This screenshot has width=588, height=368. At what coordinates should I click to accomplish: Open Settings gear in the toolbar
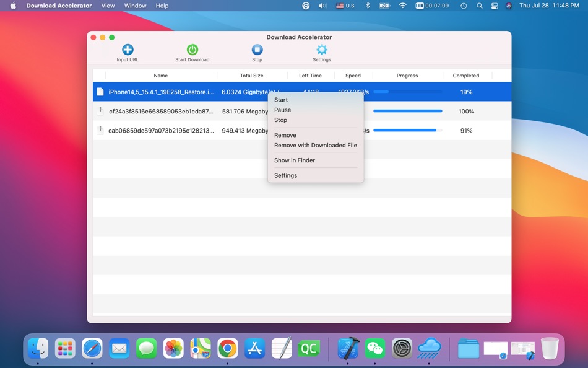click(322, 50)
